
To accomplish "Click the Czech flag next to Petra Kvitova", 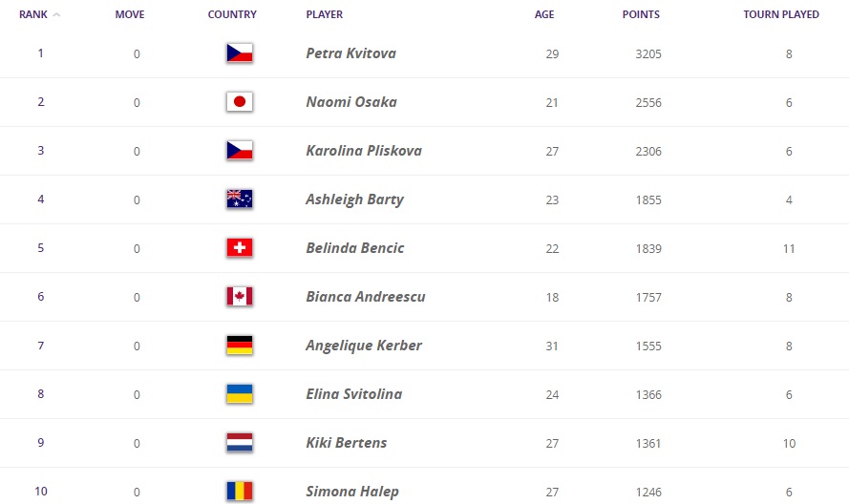I will click(240, 53).
